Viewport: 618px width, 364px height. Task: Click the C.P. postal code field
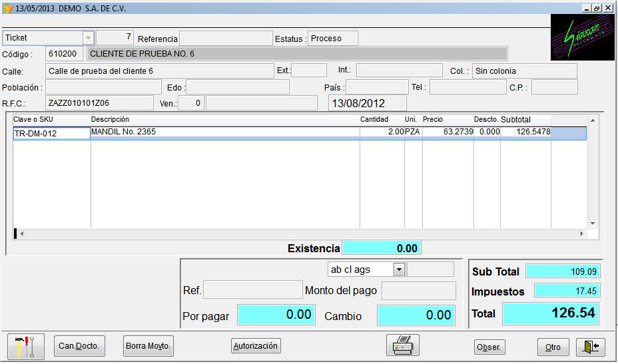pyautogui.click(x=555, y=87)
